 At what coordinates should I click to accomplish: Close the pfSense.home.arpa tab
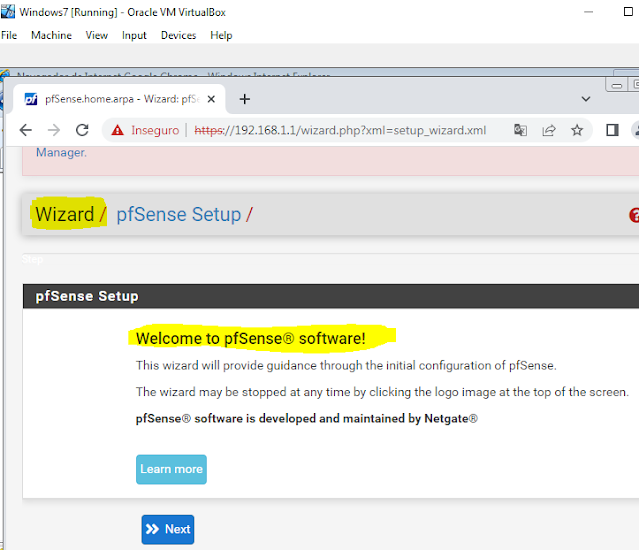211,99
